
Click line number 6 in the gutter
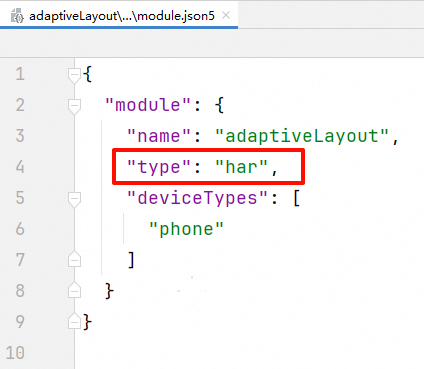[20, 229]
